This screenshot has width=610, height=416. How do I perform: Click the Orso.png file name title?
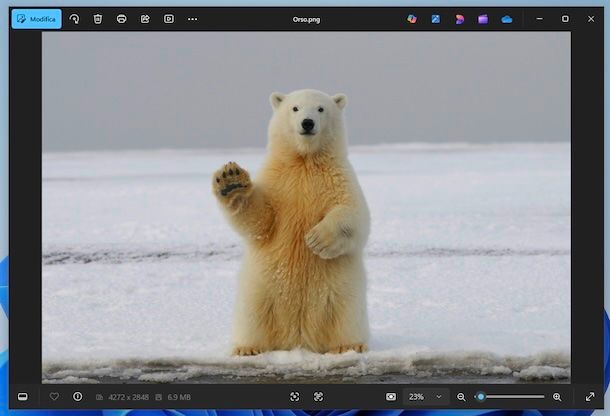(x=306, y=19)
